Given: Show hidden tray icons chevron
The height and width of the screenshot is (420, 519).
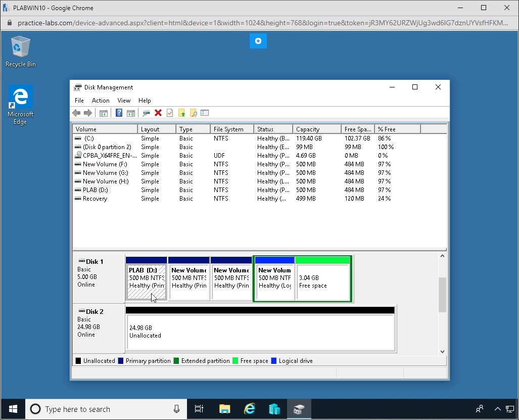Looking at the screenshot, I should (x=497, y=409).
